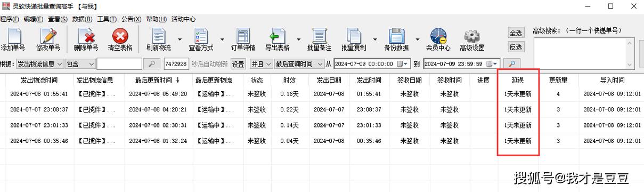Click the 导入时间 column header
Screen dimensions: 644x192
coord(612,80)
